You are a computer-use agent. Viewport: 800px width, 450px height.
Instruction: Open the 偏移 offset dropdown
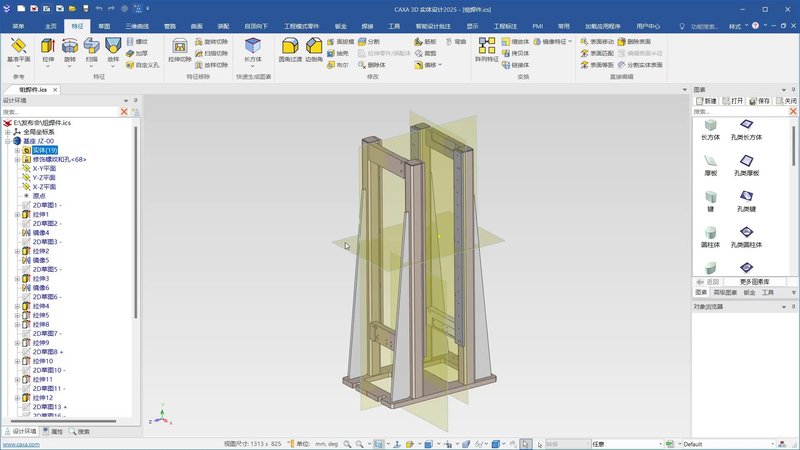coord(440,65)
